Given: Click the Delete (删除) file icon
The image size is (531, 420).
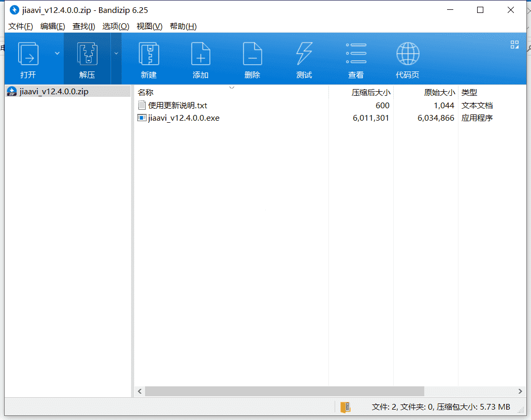Looking at the screenshot, I should (x=252, y=54).
